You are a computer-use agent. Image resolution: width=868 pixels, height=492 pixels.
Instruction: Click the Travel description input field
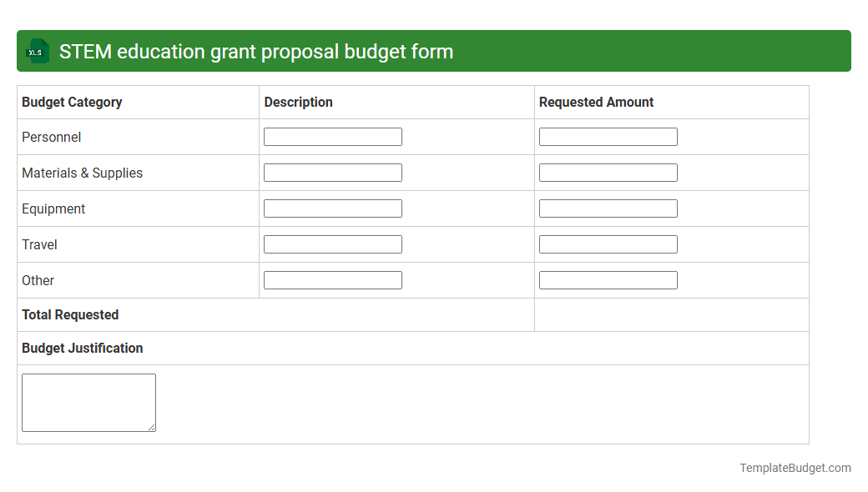[x=332, y=243]
